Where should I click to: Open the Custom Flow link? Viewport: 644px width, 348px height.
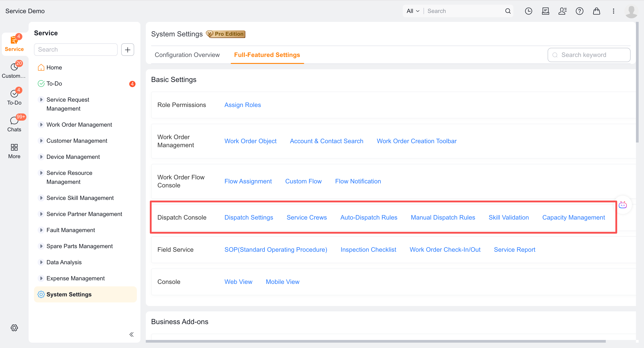coord(303,181)
